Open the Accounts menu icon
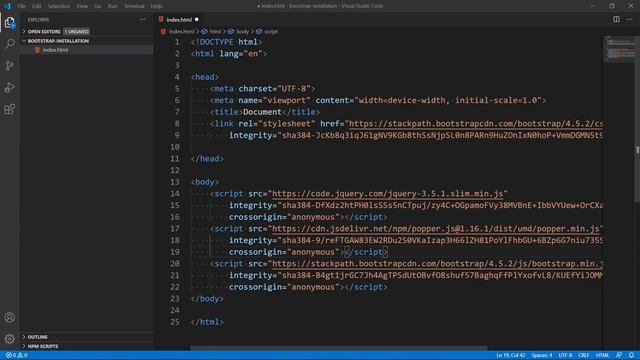Screen dimensions: 640x360 pyautogui.click(x=9, y=317)
